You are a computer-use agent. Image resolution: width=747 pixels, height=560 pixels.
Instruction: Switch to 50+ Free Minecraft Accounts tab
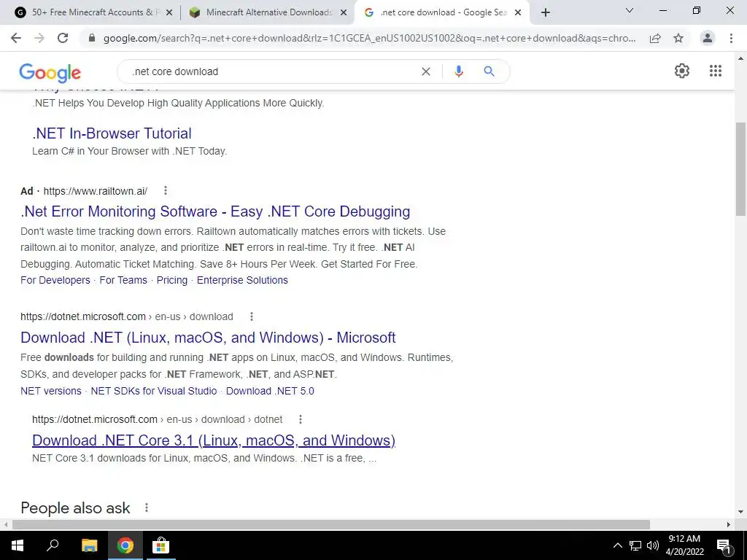(93, 12)
